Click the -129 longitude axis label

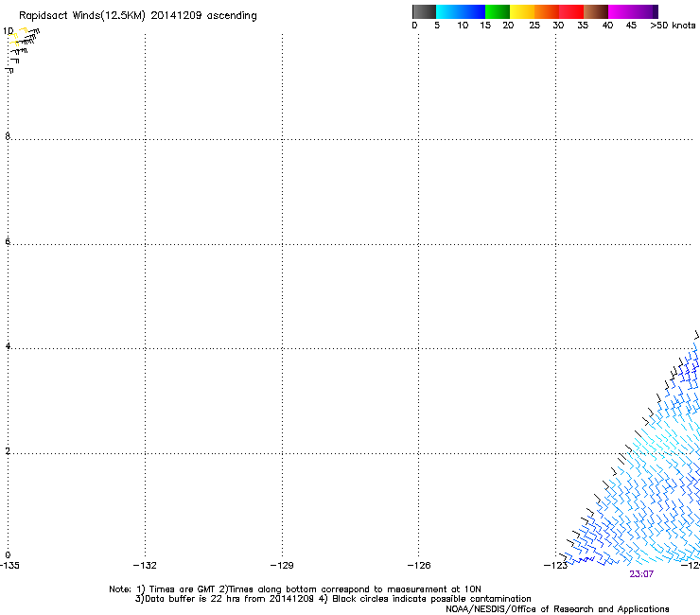pyautogui.click(x=282, y=566)
